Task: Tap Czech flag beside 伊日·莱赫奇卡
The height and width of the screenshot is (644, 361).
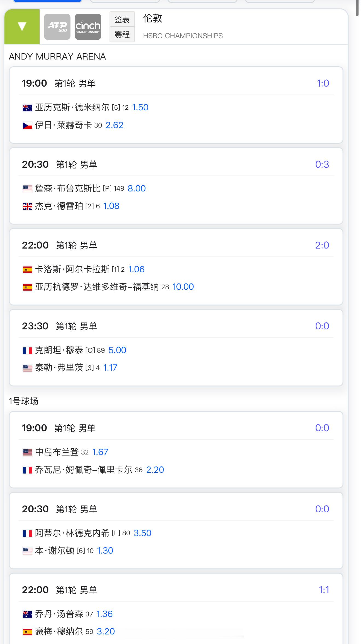Action: (27, 126)
